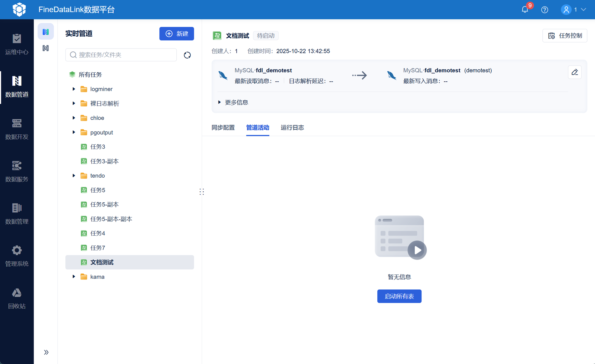Click the user avatar icon

pyautogui.click(x=566, y=10)
